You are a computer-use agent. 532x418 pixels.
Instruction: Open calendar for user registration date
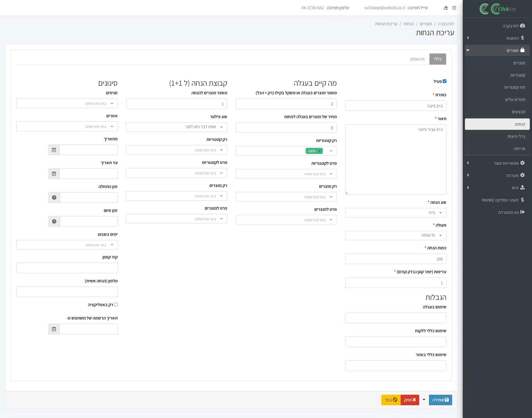(54, 329)
